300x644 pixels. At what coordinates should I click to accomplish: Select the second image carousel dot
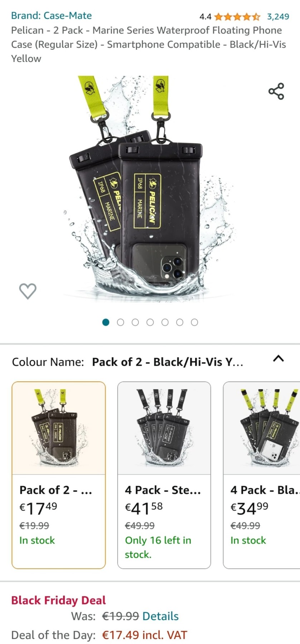(120, 322)
